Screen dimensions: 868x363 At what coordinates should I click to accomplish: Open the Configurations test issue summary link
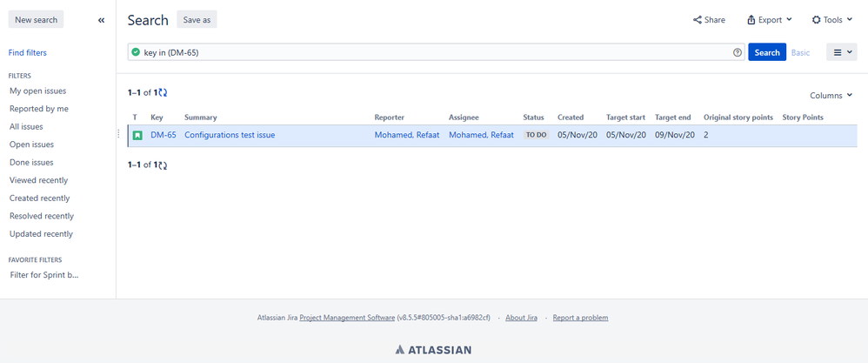click(x=230, y=135)
